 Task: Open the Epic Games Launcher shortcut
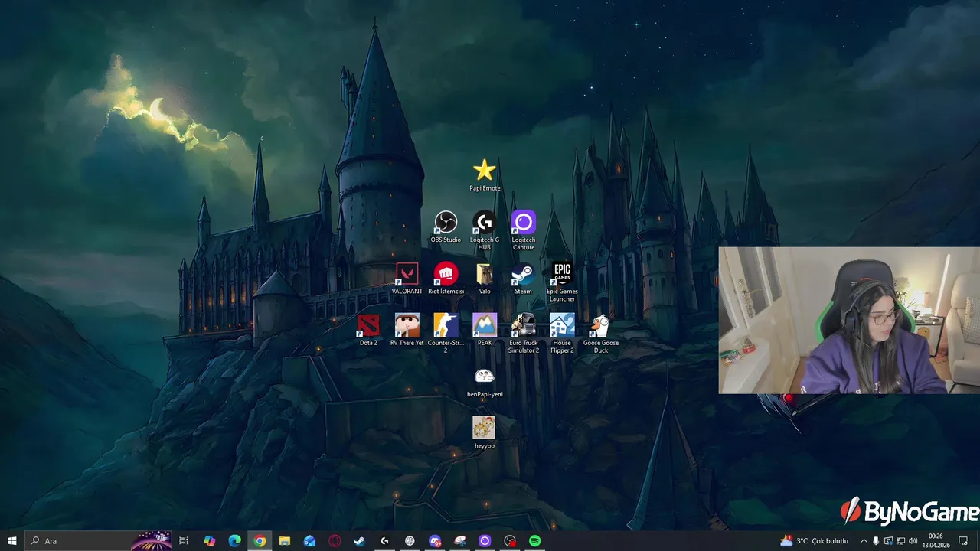[562, 282]
